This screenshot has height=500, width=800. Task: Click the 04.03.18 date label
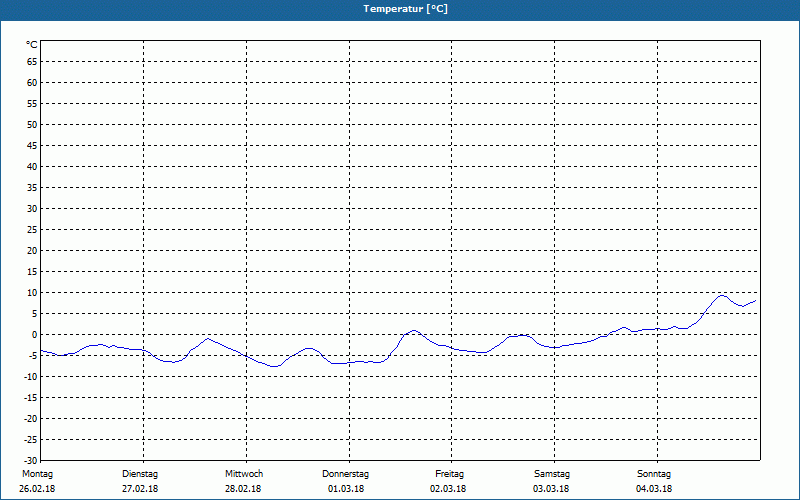(x=654, y=489)
